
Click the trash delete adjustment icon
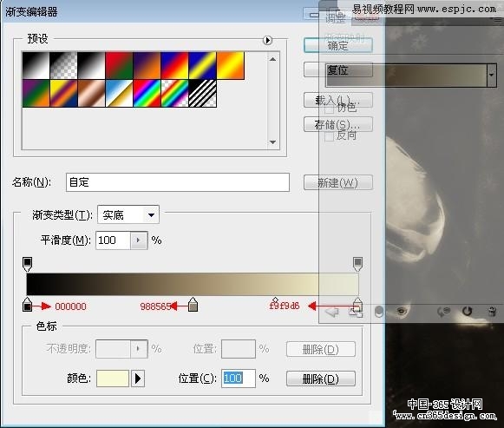click(492, 312)
